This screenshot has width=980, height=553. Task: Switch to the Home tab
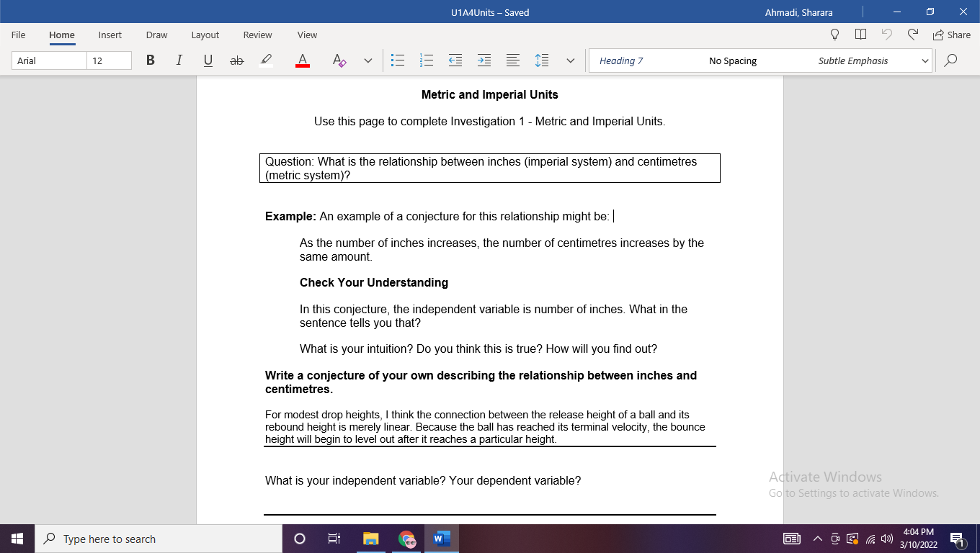(x=62, y=35)
